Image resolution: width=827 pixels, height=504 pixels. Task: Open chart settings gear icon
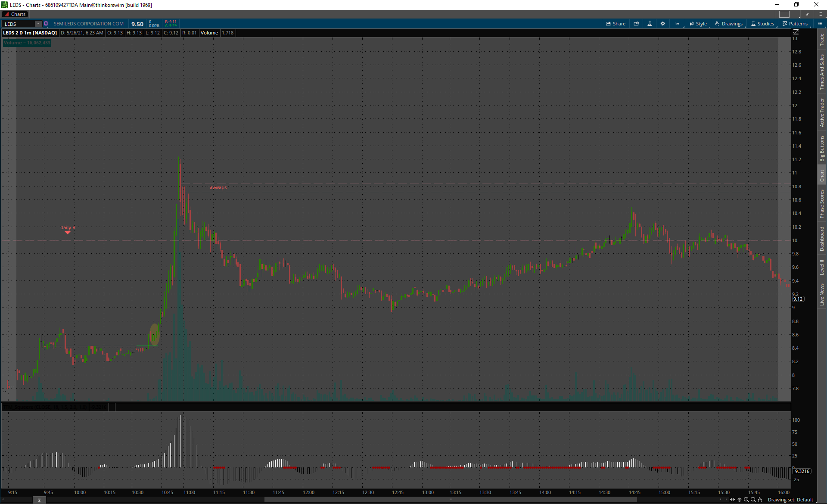[663, 24]
